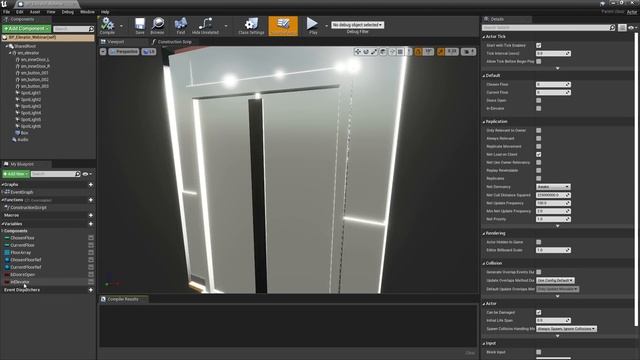Add a new variable with plus icon
This screenshot has height=360, width=640.
pyautogui.click(x=91, y=224)
